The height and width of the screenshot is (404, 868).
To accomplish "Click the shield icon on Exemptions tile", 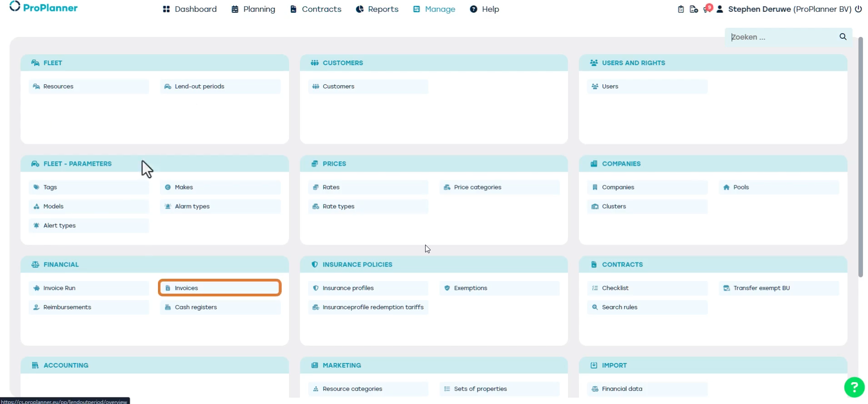I will point(447,288).
